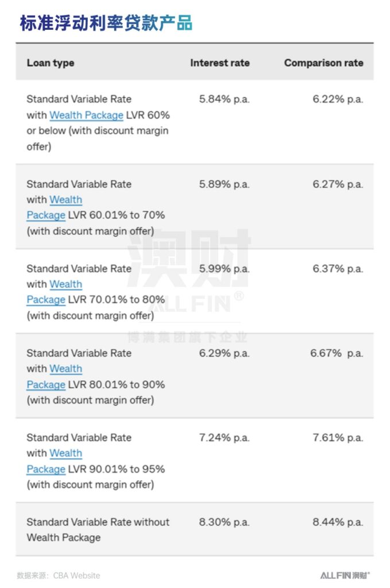
Task: Click Package link before LVR 70.01% to 80%
Action: pos(46,300)
